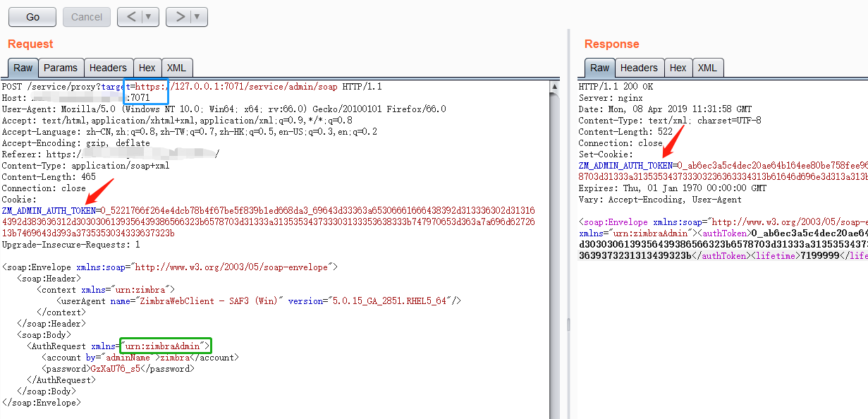The height and width of the screenshot is (419, 868).
Task: Click ZM_ADMIN_AUTH_TOKEN in the response
Action: click(x=626, y=166)
